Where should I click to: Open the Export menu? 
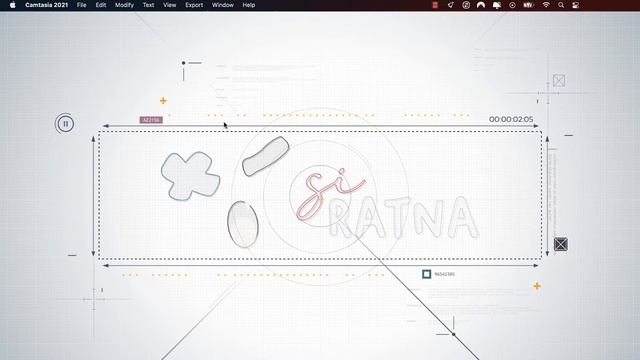tap(194, 5)
